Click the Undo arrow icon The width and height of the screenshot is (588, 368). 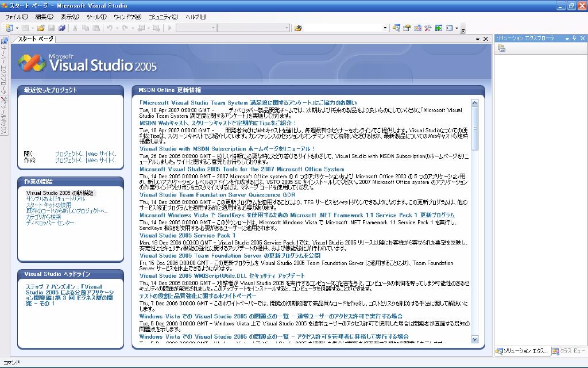109,28
